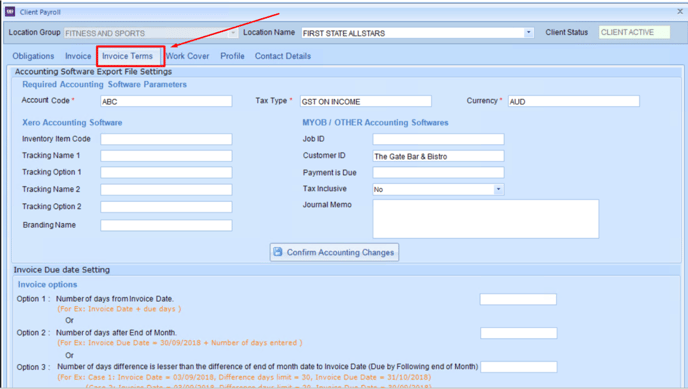Click the Tax Type field

click(366, 101)
